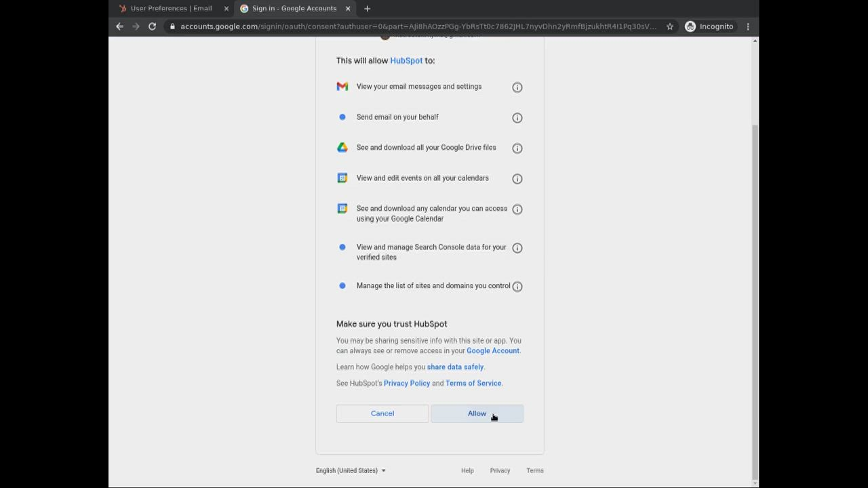The height and width of the screenshot is (488, 868).
Task: Open a new browser tab
Action: [x=367, y=8]
